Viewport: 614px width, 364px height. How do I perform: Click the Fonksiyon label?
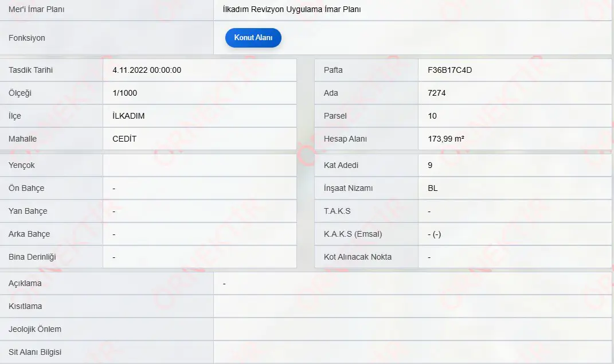point(26,38)
